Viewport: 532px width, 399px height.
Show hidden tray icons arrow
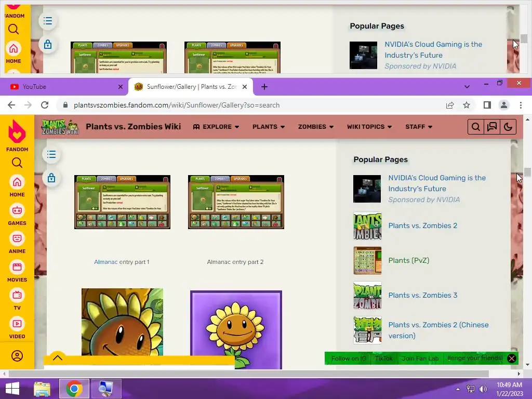458,389
